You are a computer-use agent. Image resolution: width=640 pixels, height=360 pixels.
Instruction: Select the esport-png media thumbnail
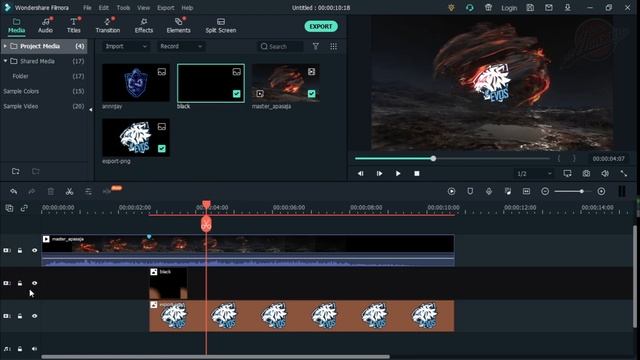[136, 138]
